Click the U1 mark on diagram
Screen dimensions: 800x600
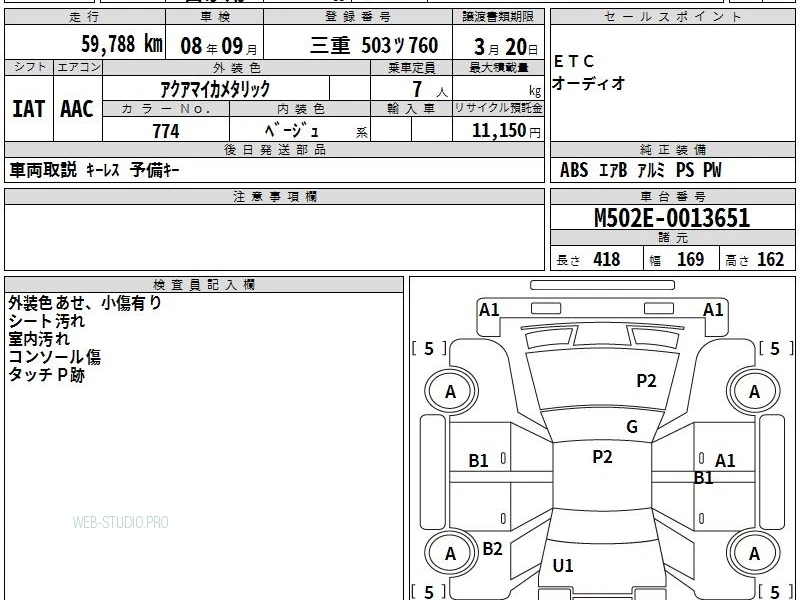[563, 565]
